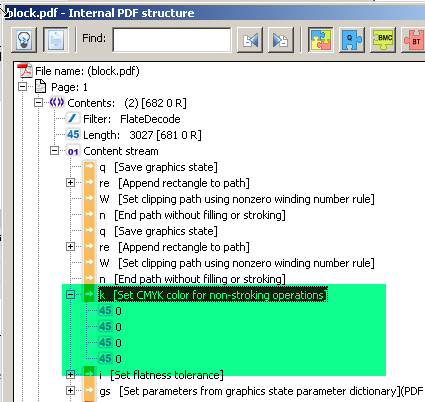Select the first CMYK 0 value
Screen dimensions: 425x402
[x=118, y=311]
